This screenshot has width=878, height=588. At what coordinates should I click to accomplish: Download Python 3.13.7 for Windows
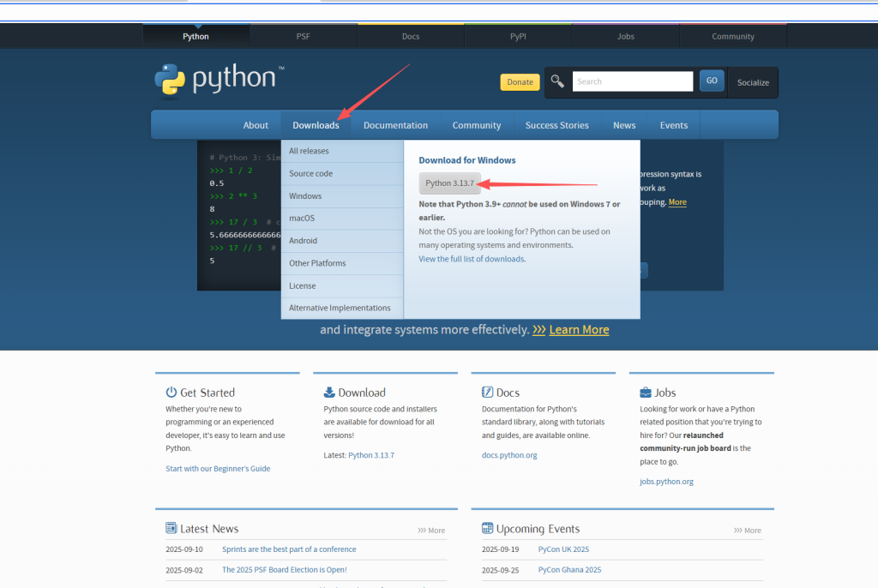(449, 183)
